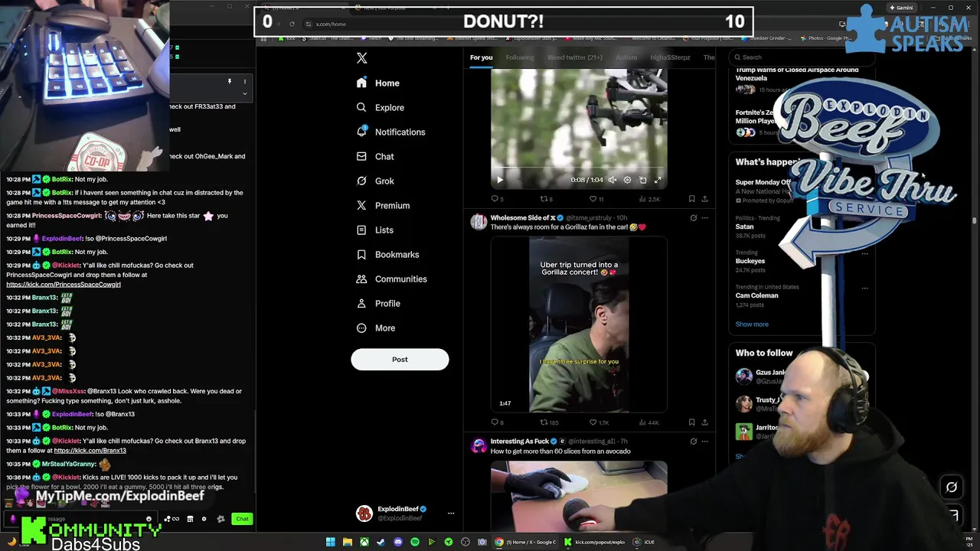Open more options on Interesting As Fuck post
This screenshot has width=980, height=551.
click(705, 442)
